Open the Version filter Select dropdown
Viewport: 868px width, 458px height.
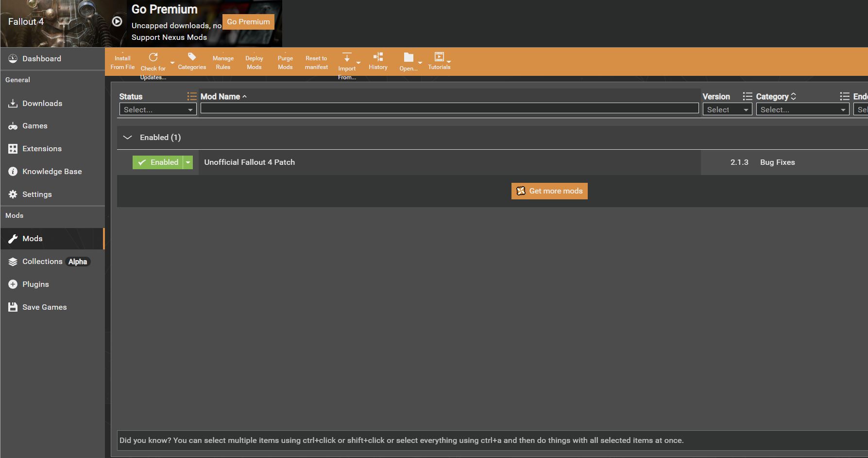(x=727, y=109)
